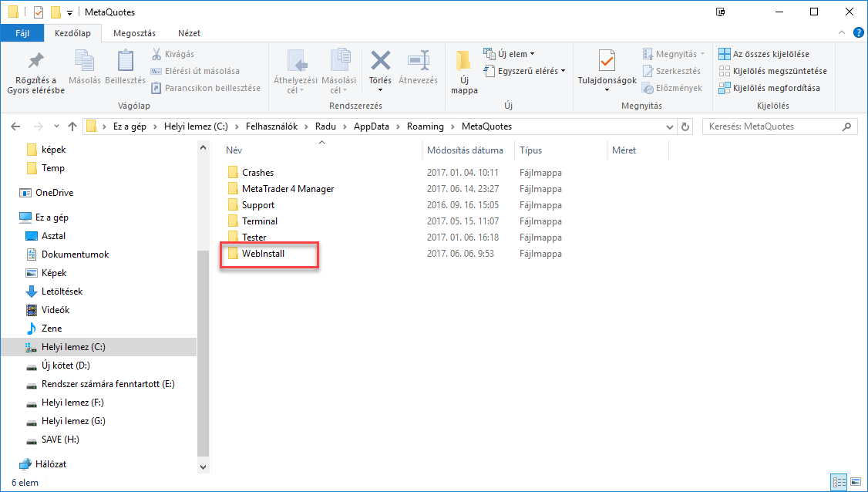The width and height of the screenshot is (868, 492).
Task: Click AppData in the address breadcrumb
Action: (372, 126)
